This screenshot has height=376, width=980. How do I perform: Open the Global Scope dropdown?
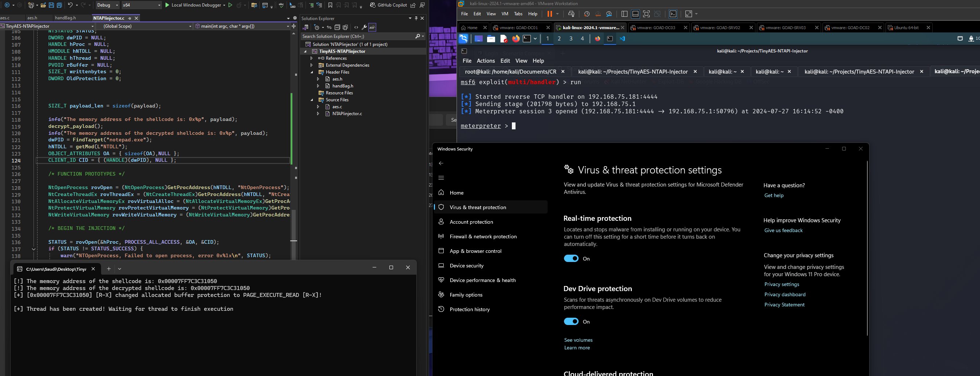pyautogui.click(x=145, y=26)
